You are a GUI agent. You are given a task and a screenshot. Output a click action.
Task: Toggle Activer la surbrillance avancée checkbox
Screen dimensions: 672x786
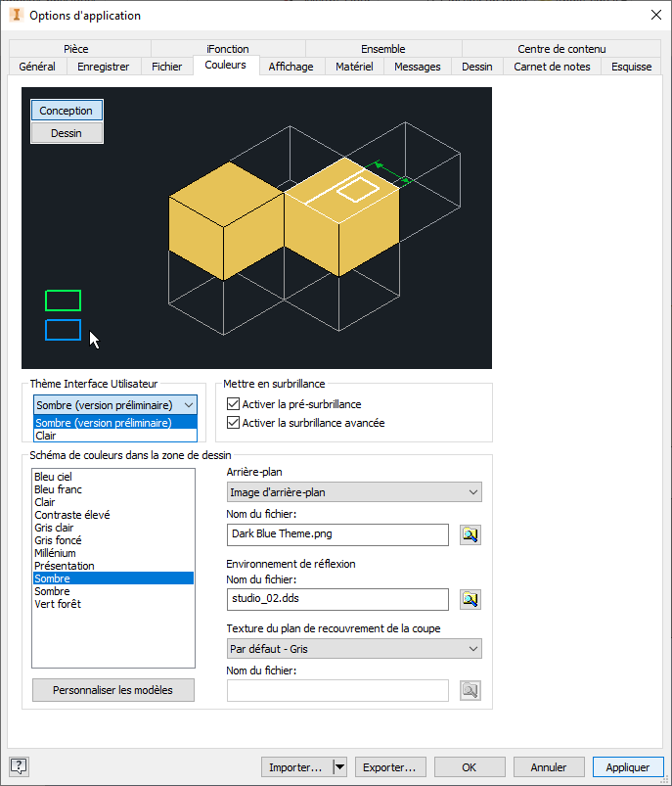[x=233, y=423]
